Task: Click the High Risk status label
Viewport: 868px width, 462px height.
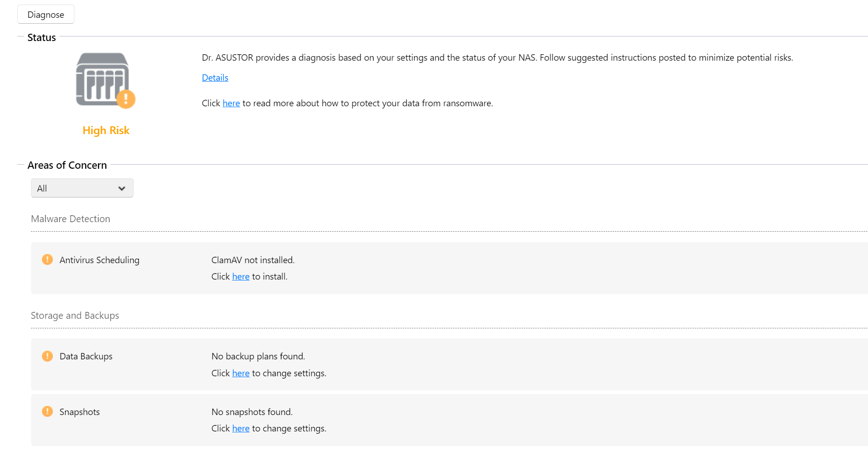Action: point(106,130)
